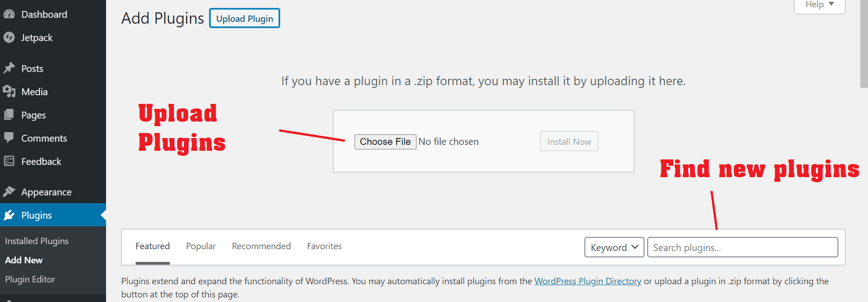This screenshot has height=302, width=868.
Task: Click the Media icon in sidebar
Action: point(9,92)
